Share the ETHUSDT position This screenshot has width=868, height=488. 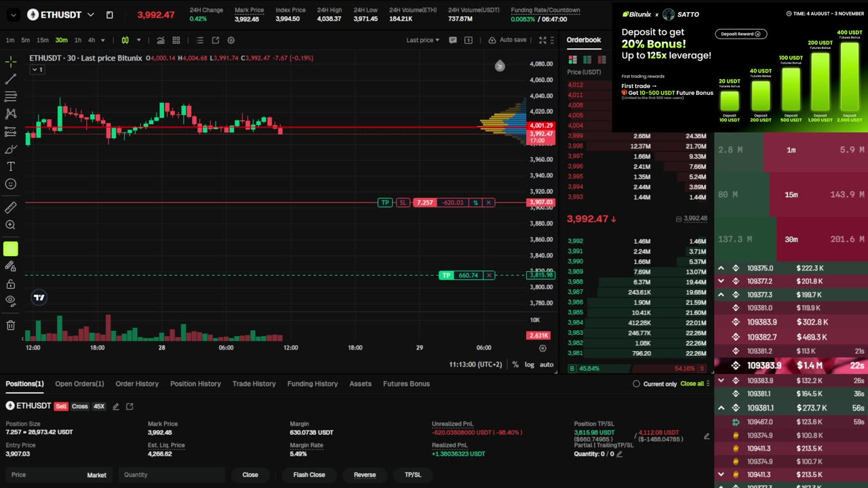[x=130, y=406]
